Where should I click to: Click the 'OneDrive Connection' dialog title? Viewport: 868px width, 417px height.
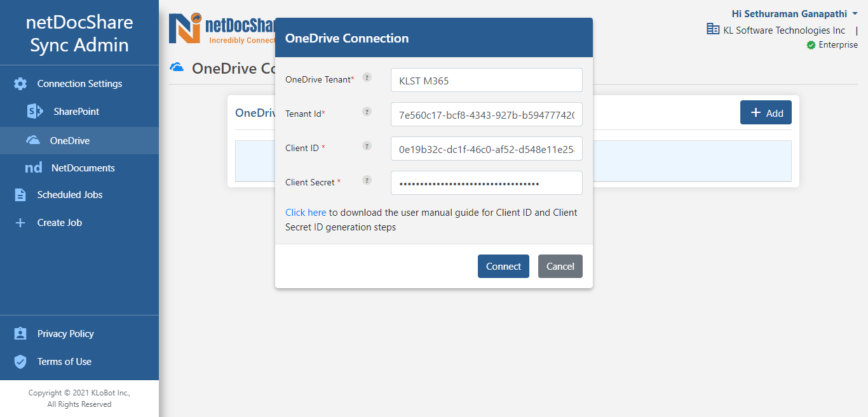pos(347,38)
